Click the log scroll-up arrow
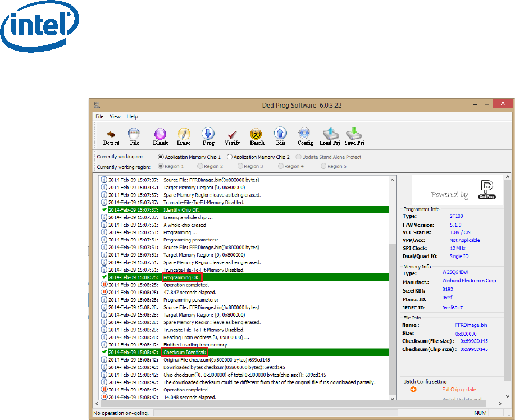The width and height of the screenshot is (515, 420). pos(392,180)
